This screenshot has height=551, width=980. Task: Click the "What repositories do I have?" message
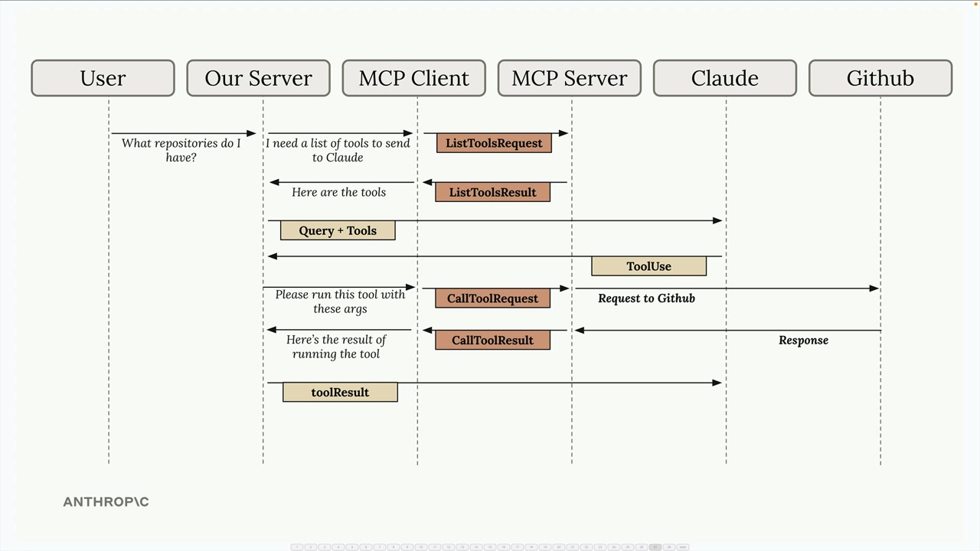pyautogui.click(x=181, y=150)
